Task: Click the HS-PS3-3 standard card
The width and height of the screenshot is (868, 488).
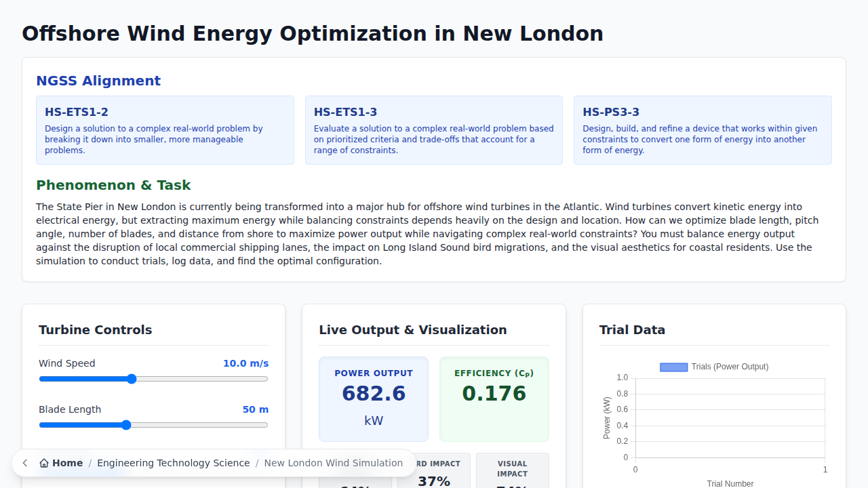Action: [703, 130]
